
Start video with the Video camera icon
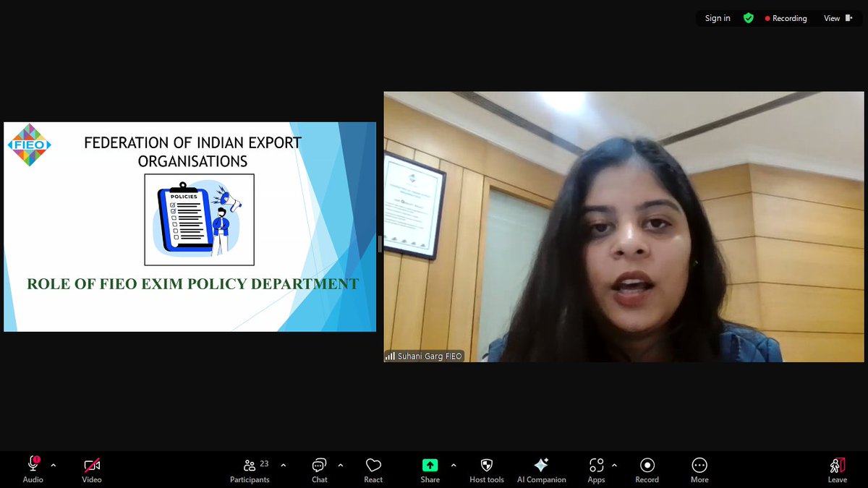pos(92,465)
